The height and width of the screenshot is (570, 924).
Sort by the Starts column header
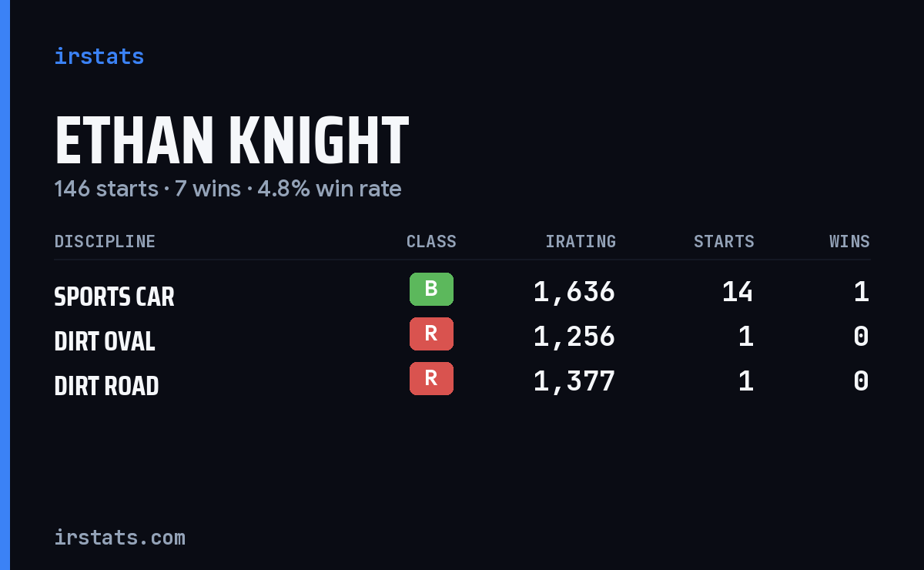click(x=724, y=242)
